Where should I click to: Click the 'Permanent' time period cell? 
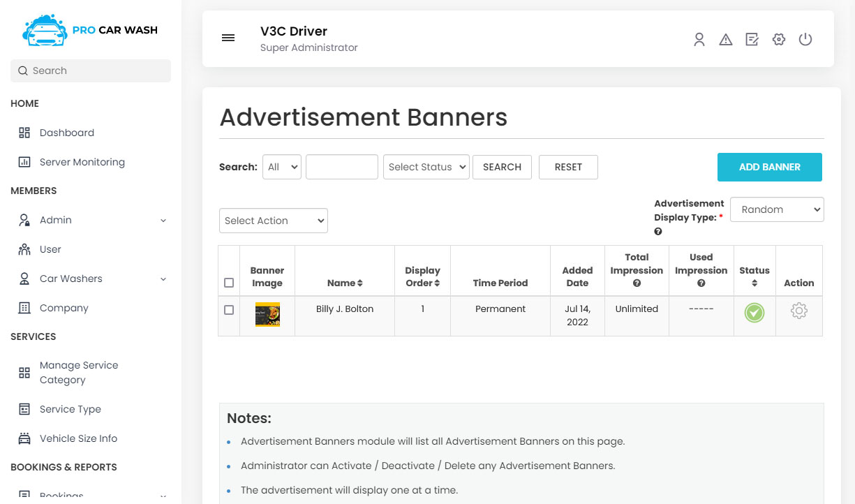point(500,309)
